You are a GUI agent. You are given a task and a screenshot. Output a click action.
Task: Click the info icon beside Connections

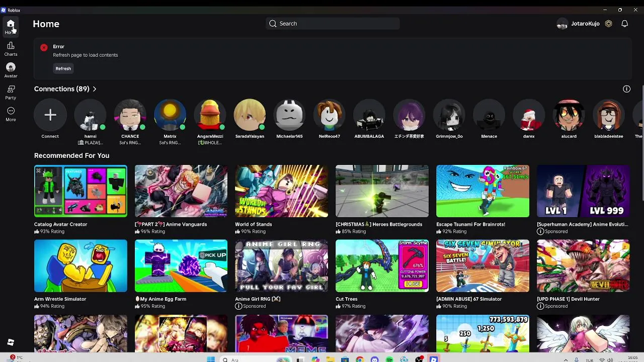[626, 89]
